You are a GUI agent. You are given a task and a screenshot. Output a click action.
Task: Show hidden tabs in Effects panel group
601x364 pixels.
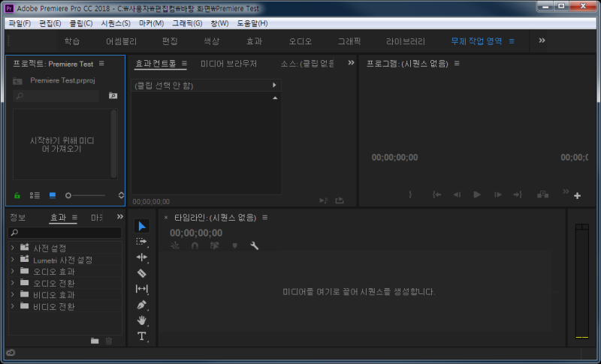(x=120, y=217)
